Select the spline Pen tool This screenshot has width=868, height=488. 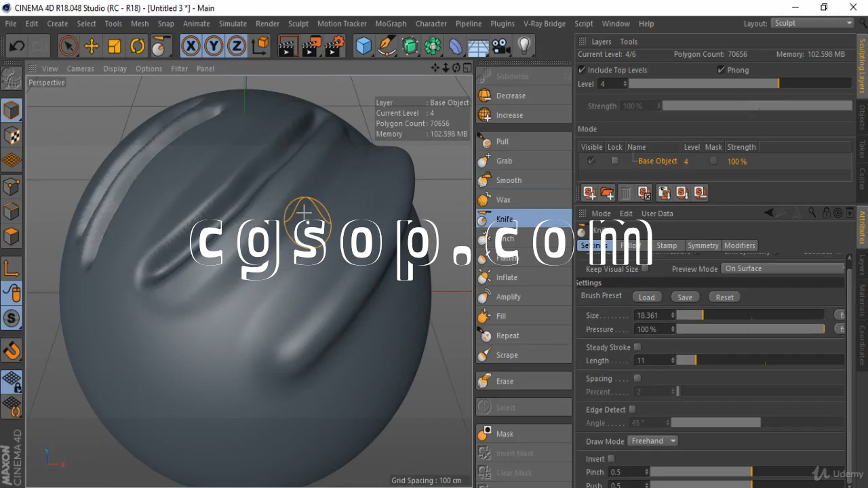tap(387, 46)
